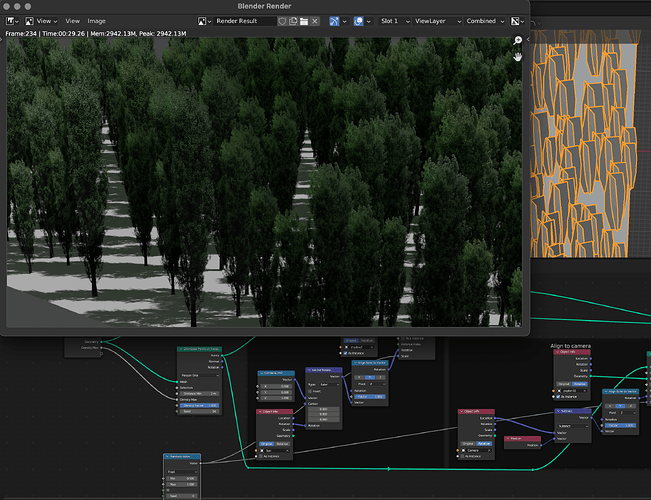
Task: Click the Seed field in Distribute Points node
Action: click(x=200, y=411)
